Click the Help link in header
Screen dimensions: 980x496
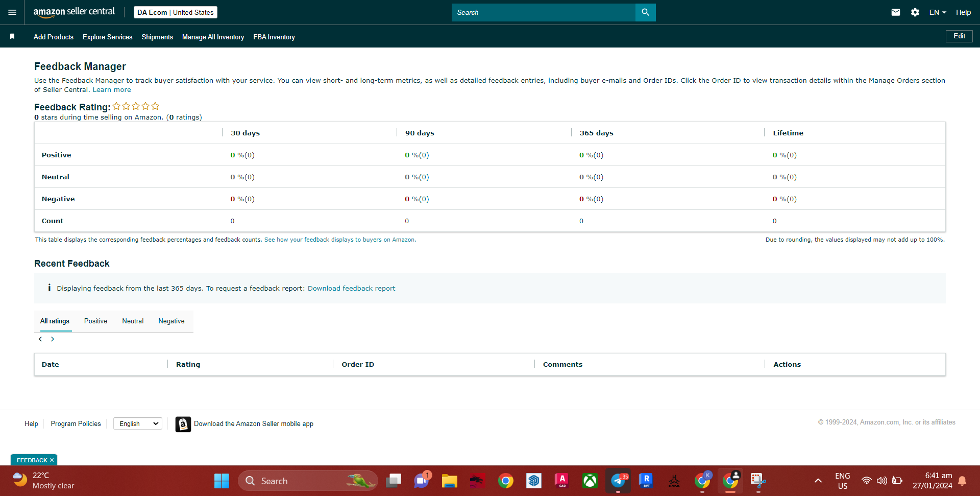[963, 12]
